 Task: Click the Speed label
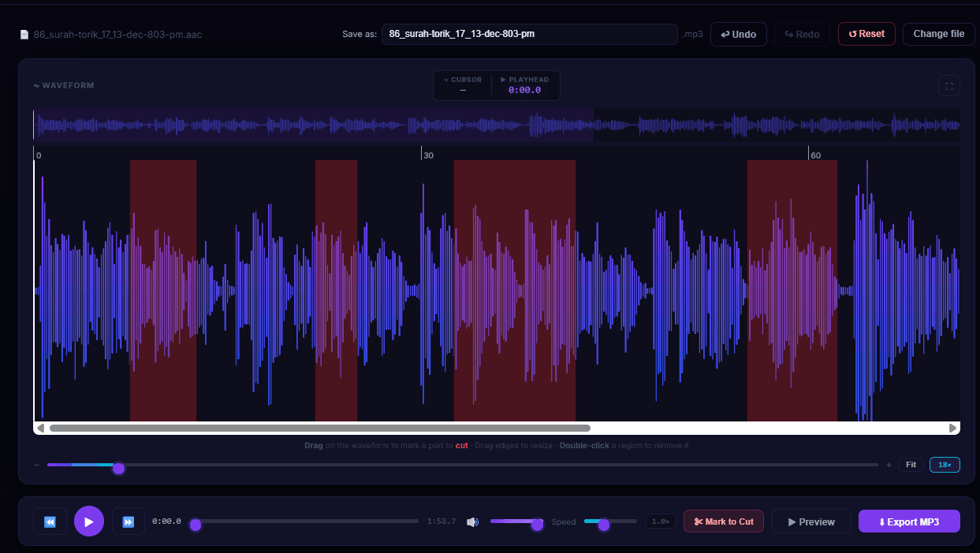pyautogui.click(x=564, y=521)
